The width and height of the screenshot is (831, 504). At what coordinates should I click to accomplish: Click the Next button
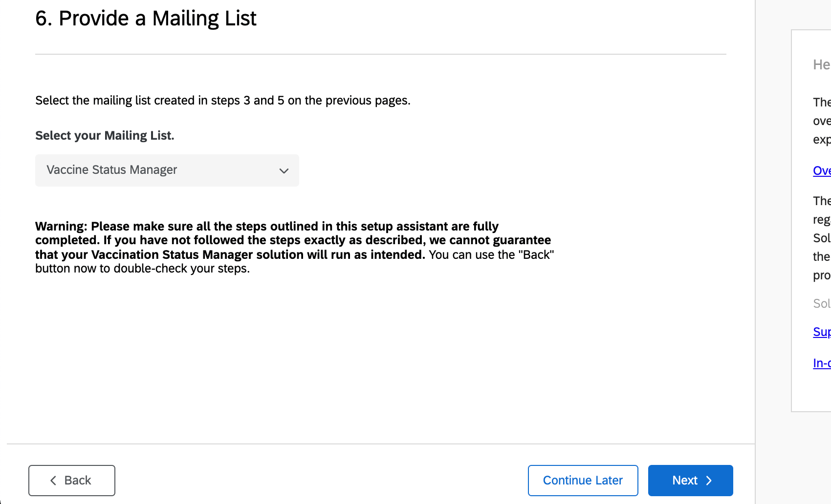click(690, 481)
